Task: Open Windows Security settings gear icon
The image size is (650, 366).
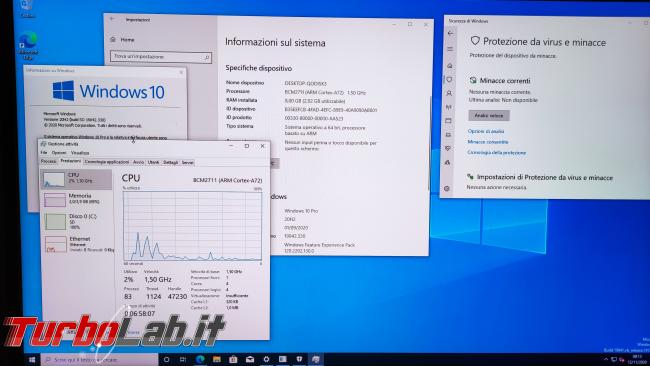Action: pyautogui.click(x=446, y=189)
